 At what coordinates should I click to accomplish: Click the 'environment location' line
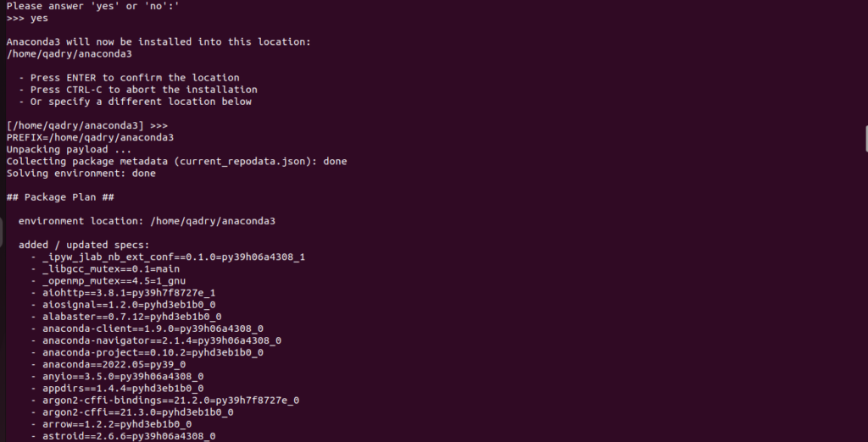coord(147,221)
